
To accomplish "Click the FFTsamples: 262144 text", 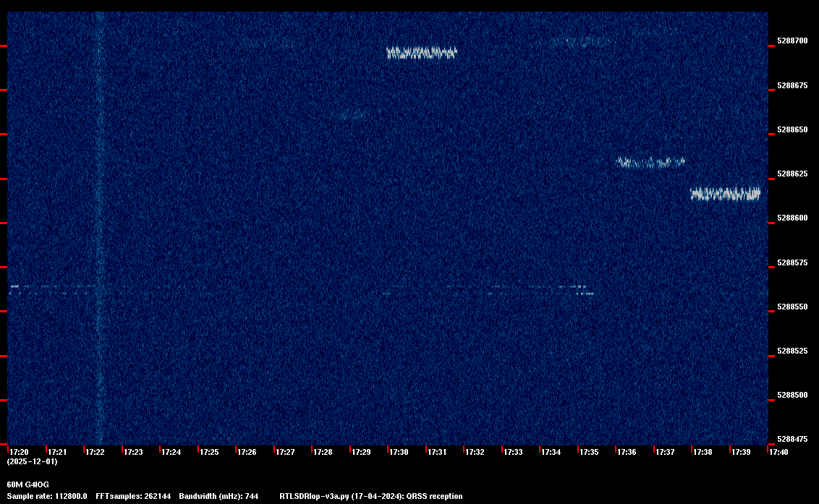I will click(x=133, y=496).
